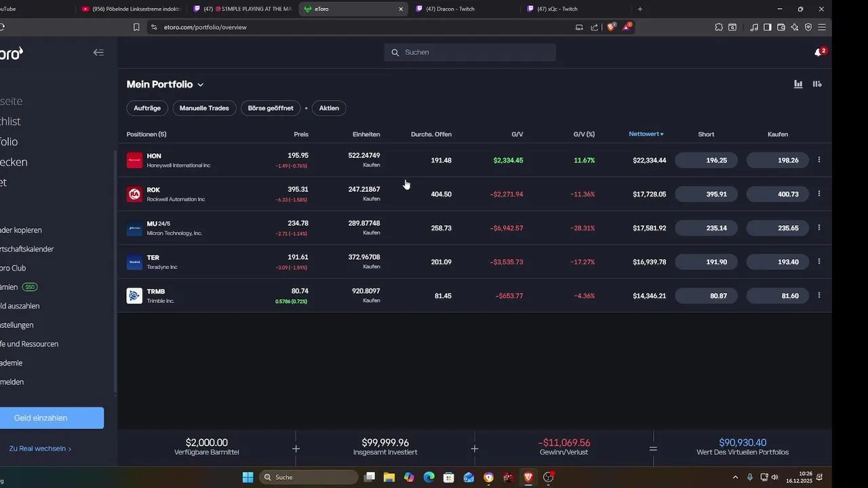Click the Micron Technology logo icon
Viewport: 868px width, 488px height.
(x=134, y=228)
